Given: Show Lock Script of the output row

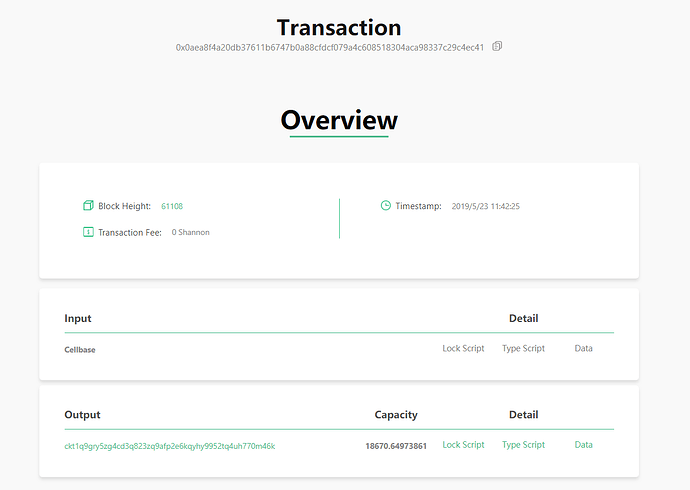Looking at the screenshot, I should 463,445.
